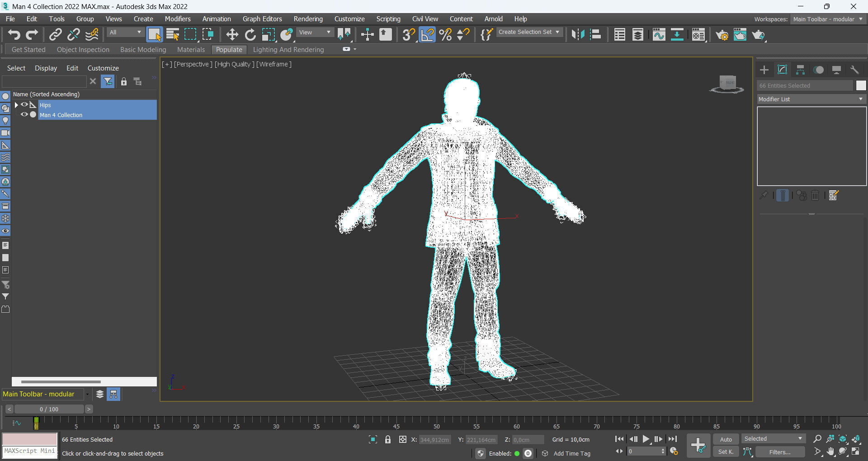The width and height of the screenshot is (868, 461).
Task: Open scene explorer Customize menu
Action: 103,68
